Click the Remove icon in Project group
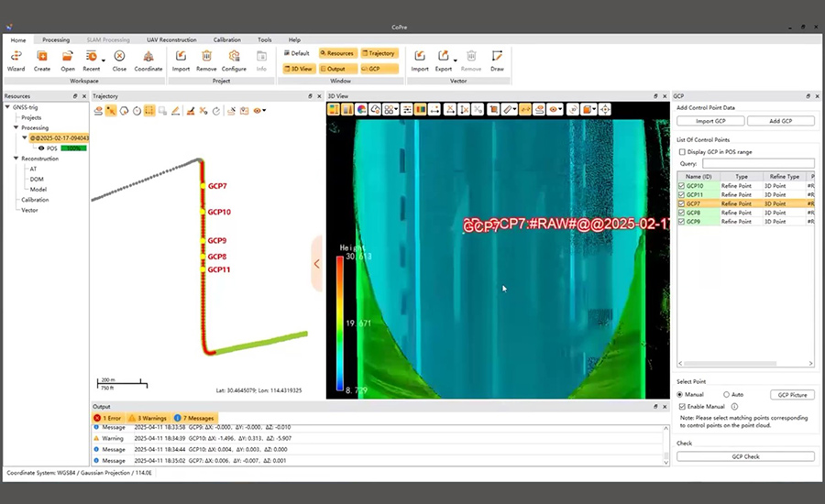The width and height of the screenshot is (825, 504). click(x=206, y=59)
